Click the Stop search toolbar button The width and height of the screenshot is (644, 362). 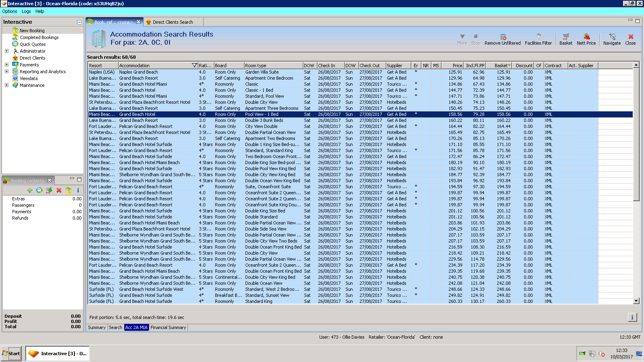(x=476, y=39)
